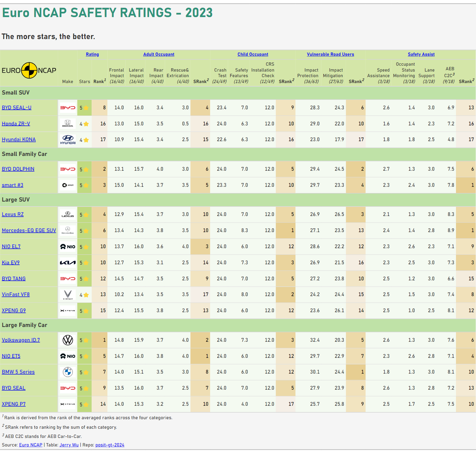Open the Honda ZR-V model link

(16, 124)
